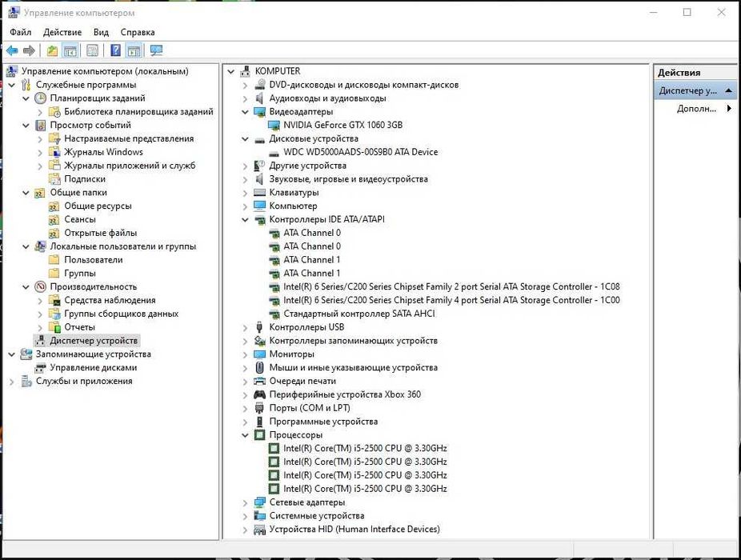Open the Вид menu
This screenshot has height=560, width=741.
click(101, 32)
